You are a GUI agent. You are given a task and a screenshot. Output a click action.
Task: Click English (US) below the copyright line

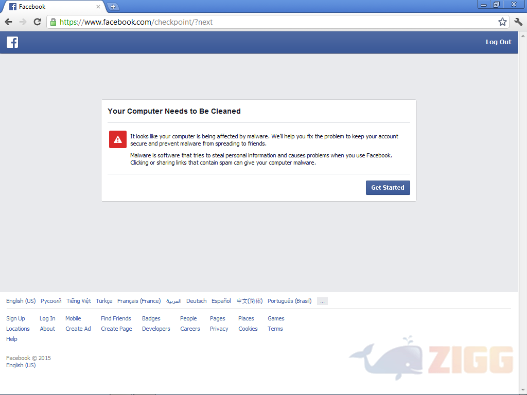coord(21,365)
